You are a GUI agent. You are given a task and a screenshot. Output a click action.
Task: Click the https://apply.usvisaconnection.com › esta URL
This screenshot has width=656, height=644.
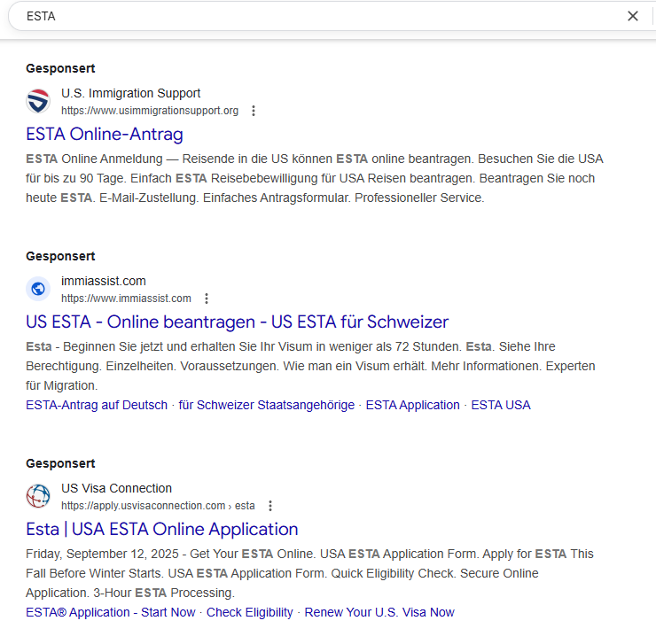click(x=158, y=506)
